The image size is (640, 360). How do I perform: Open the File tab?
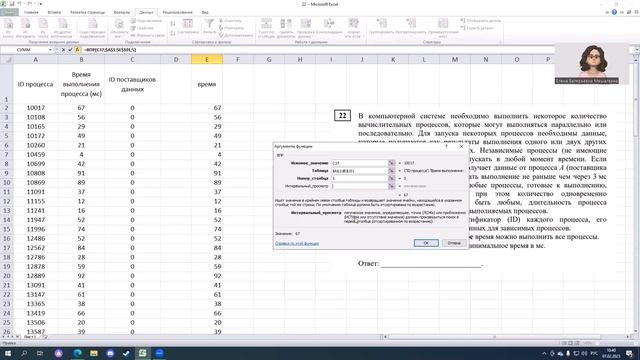[9, 12]
